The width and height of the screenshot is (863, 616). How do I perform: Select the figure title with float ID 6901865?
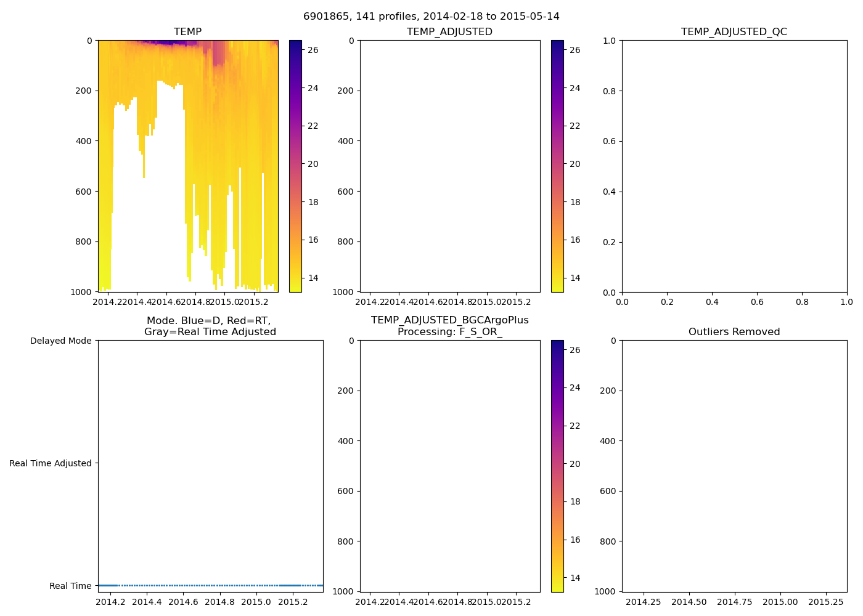[431, 17]
